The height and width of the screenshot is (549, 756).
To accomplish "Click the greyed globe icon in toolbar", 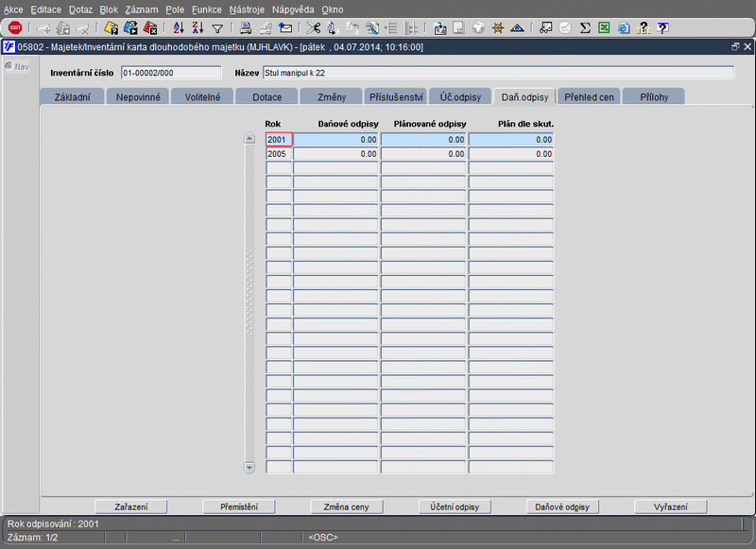I will pos(478,28).
